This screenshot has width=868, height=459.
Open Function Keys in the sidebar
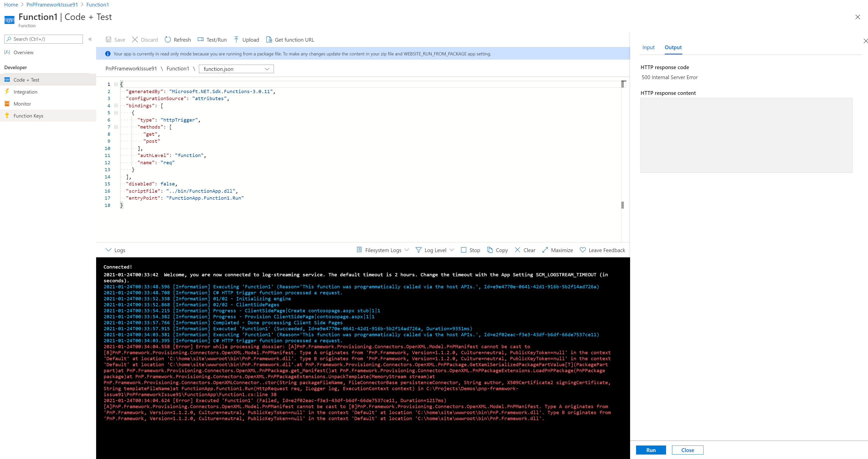point(28,116)
